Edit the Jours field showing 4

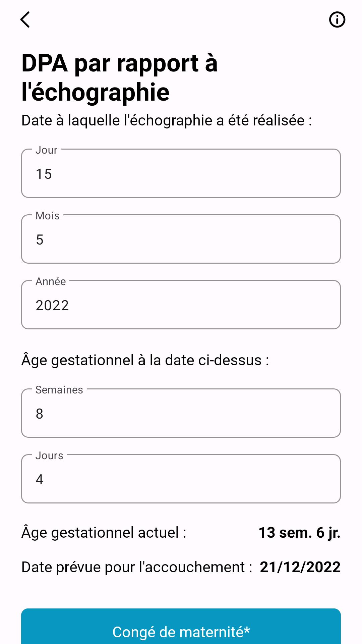tap(181, 479)
